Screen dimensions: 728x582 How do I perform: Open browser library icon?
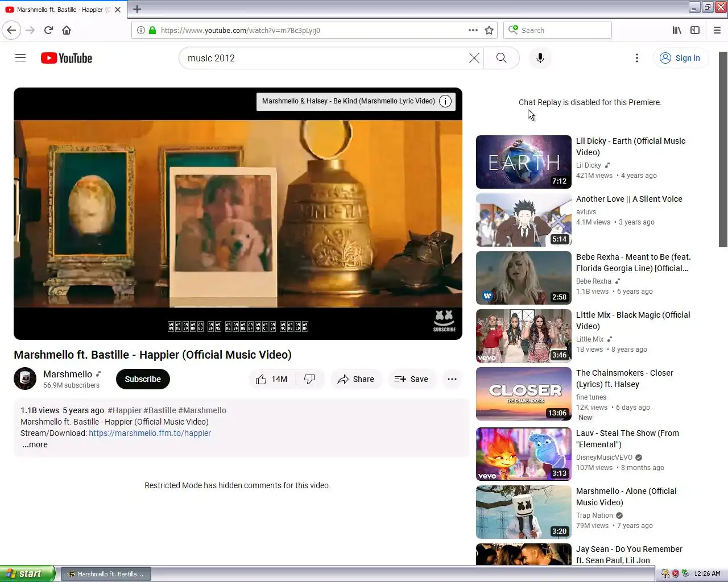coord(677,30)
